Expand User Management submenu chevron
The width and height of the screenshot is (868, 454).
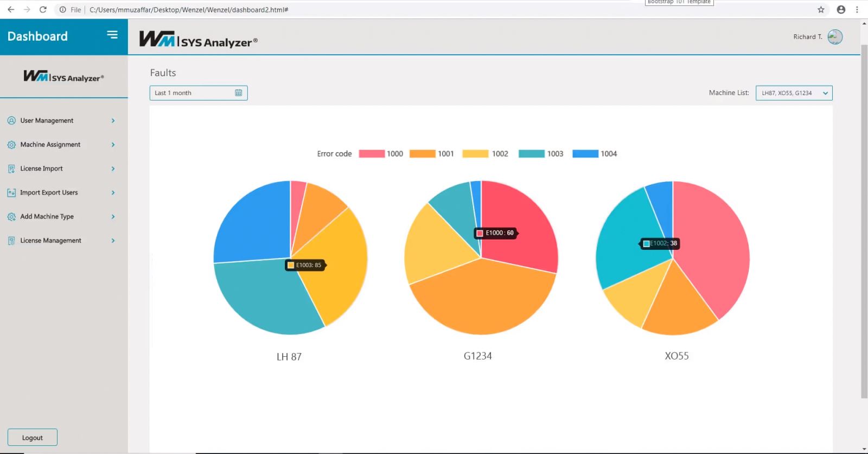pyautogui.click(x=113, y=121)
